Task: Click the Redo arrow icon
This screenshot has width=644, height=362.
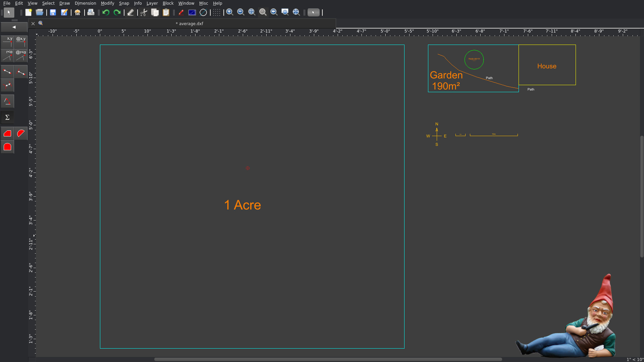Action: (117, 12)
